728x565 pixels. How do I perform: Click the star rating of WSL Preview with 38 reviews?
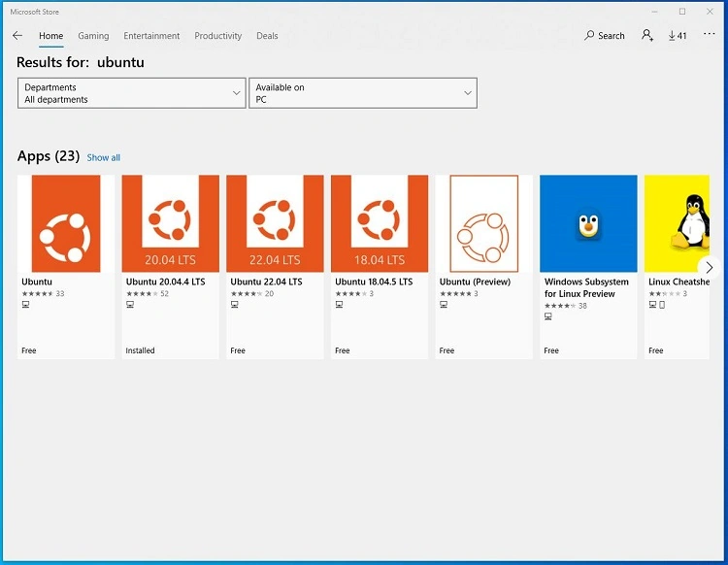pyautogui.click(x=560, y=306)
